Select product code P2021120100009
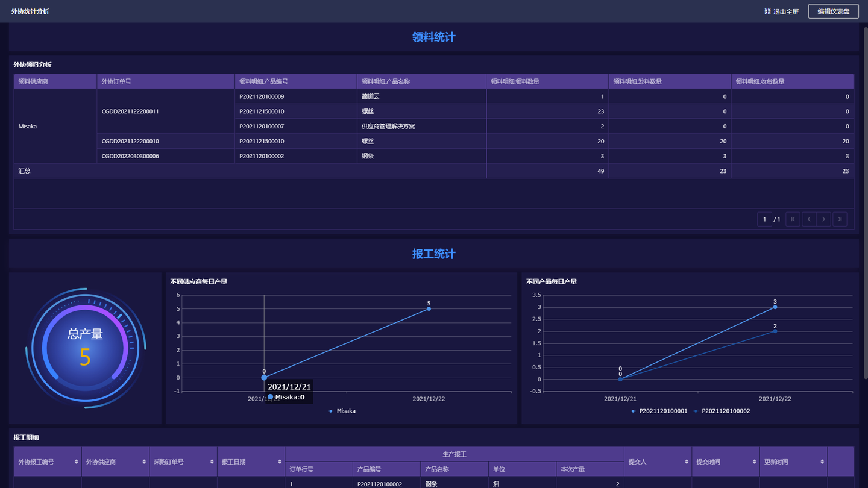 295,96
